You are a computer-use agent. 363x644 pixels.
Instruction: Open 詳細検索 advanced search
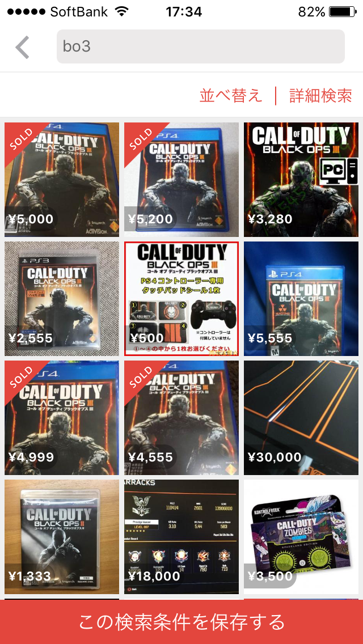click(x=320, y=96)
